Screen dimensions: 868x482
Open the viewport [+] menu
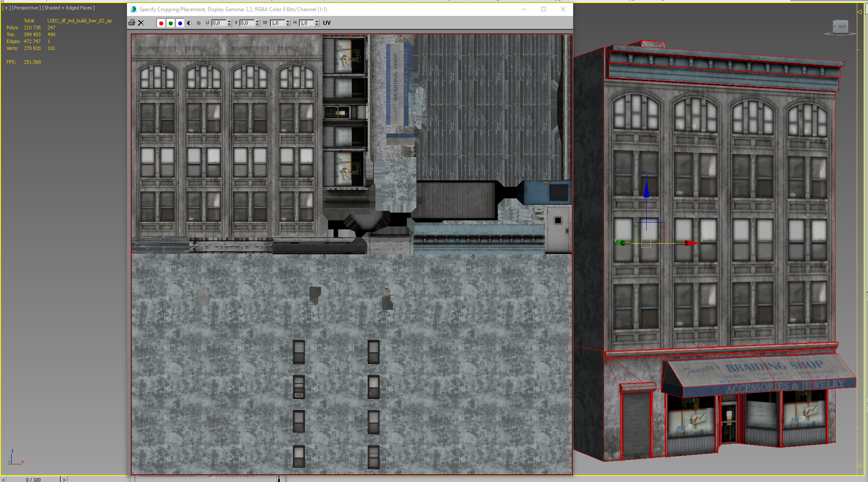tap(6, 8)
